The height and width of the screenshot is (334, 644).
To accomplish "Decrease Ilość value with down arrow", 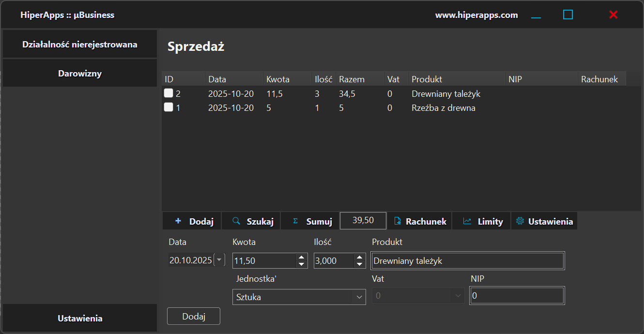I will pyautogui.click(x=359, y=264).
